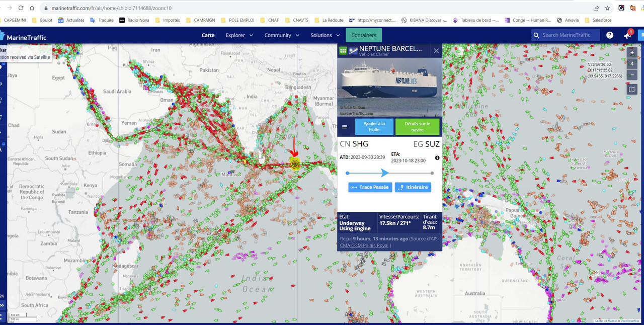This screenshot has width=644, height=325.
Task: Reload the page in the browser
Action: point(21,8)
